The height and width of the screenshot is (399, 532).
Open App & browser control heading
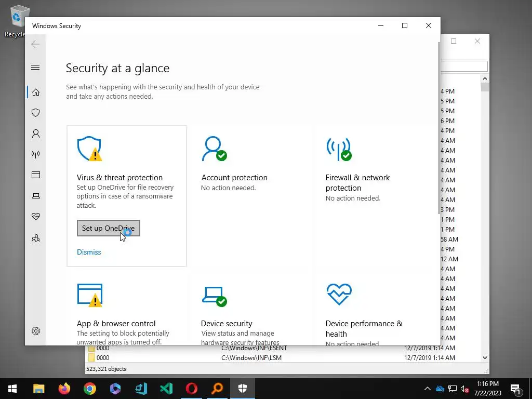click(x=116, y=323)
